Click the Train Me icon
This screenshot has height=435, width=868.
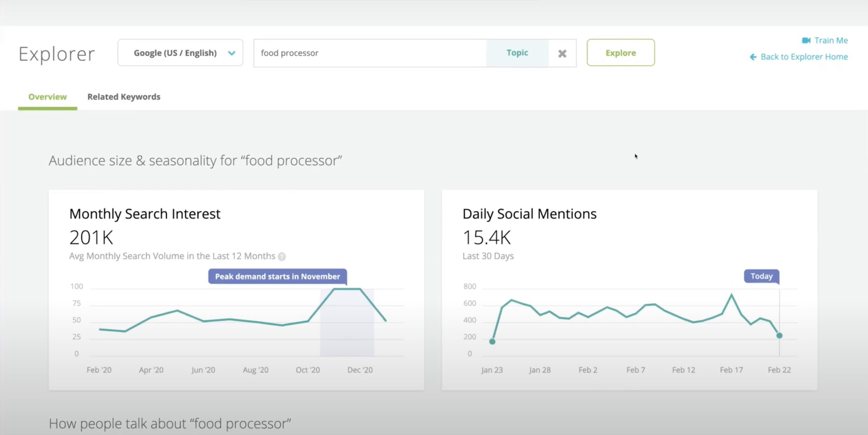point(807,40)
